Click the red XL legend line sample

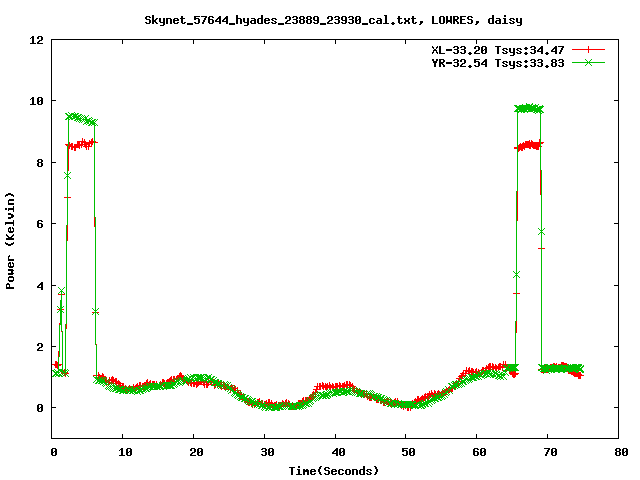click(588, 50)
